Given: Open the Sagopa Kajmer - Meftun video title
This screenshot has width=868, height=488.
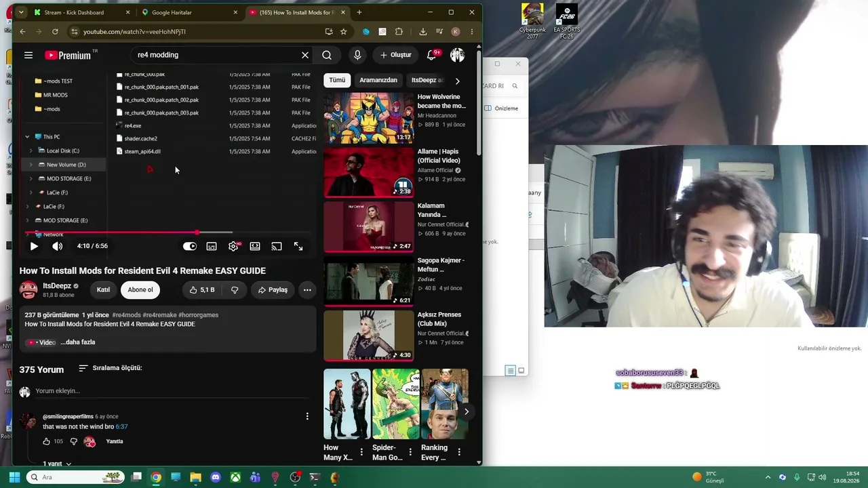Looking at the screenshot, I should point(441,264).
